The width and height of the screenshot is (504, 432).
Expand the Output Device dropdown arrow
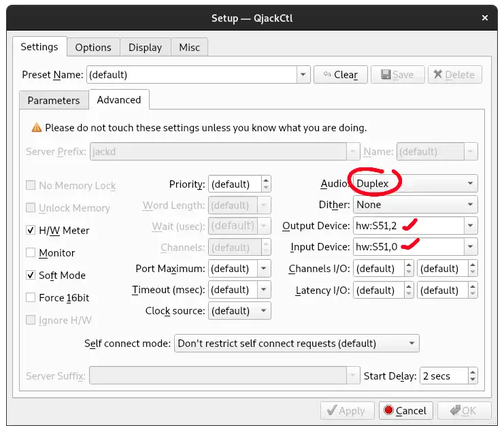pos(471,226)
